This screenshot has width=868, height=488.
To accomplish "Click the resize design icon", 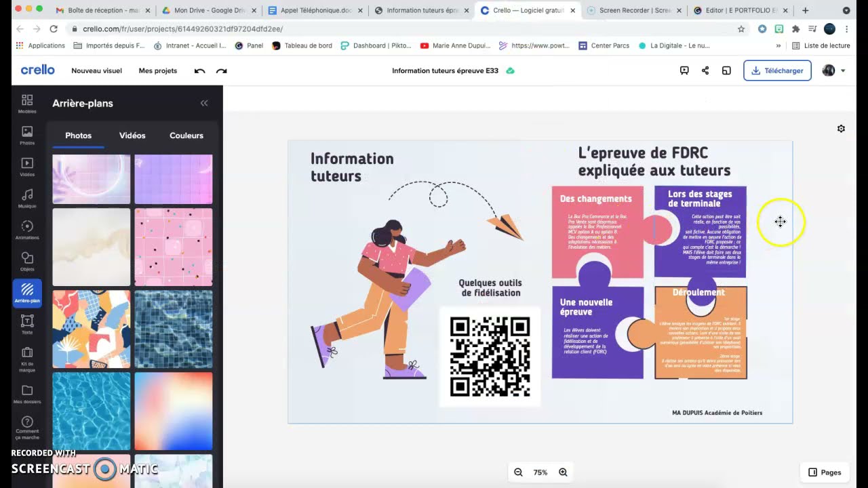I will coord(726,70).
